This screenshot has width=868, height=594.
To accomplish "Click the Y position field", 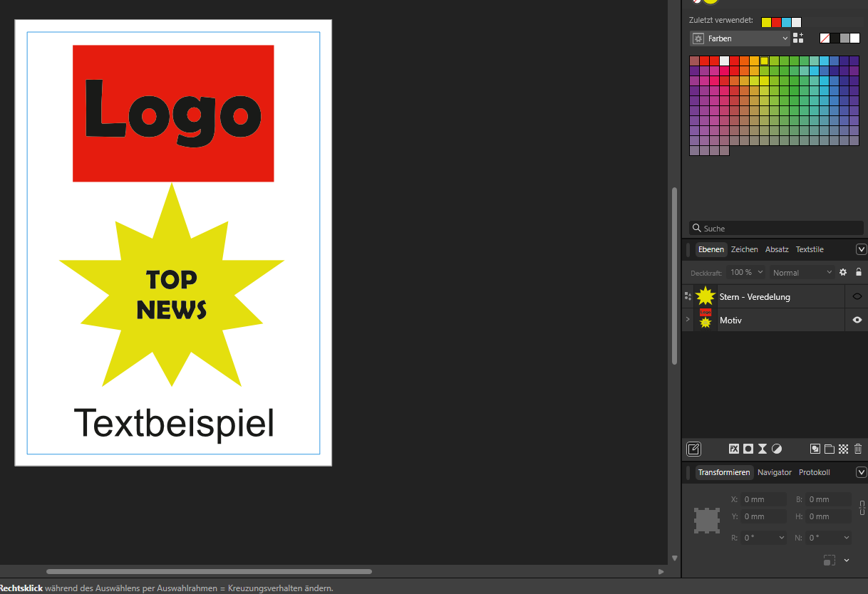I will click(x=763, y=516).
